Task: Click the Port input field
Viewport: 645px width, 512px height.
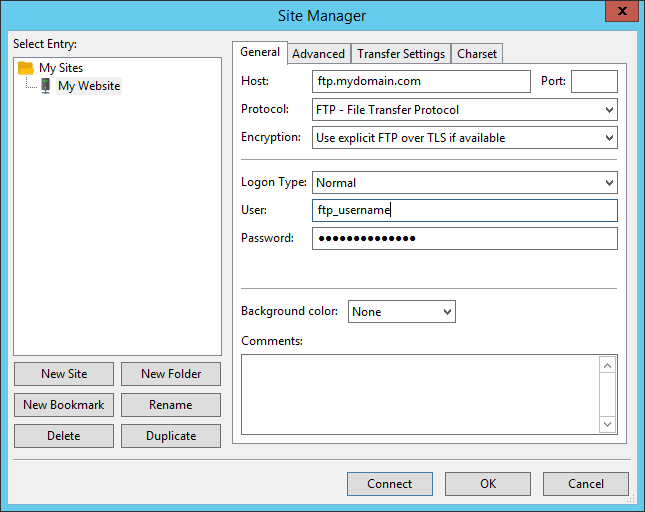Action: 594,81
